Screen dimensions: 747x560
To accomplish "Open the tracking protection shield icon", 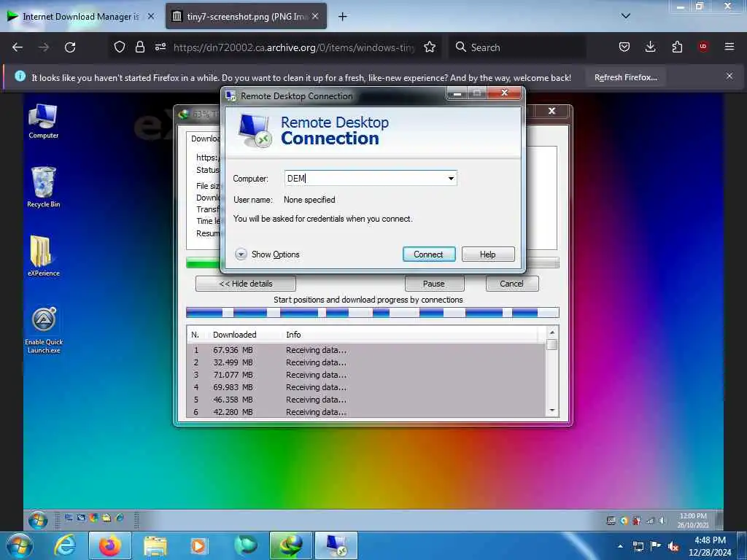I will click(120, 47).
